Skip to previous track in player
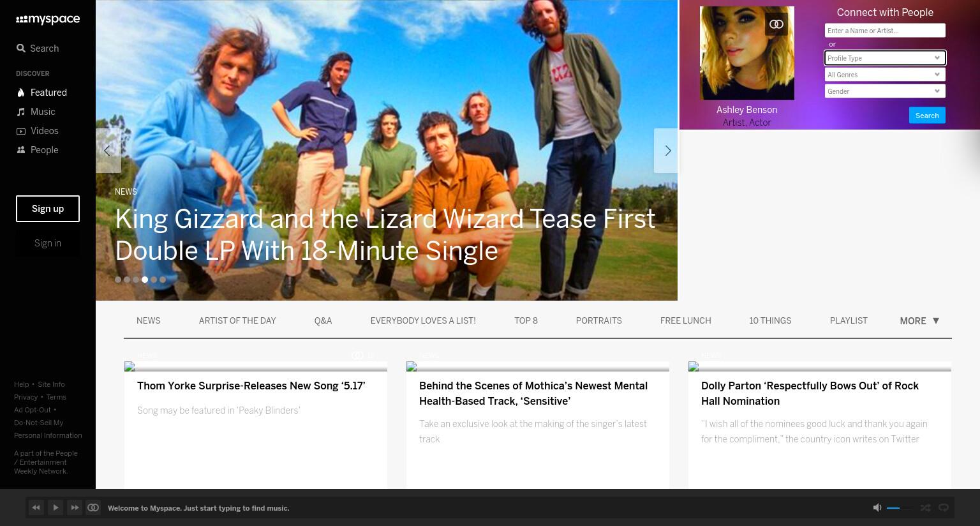The width and height of the screenshot is (980, 526). coord(36,507)
